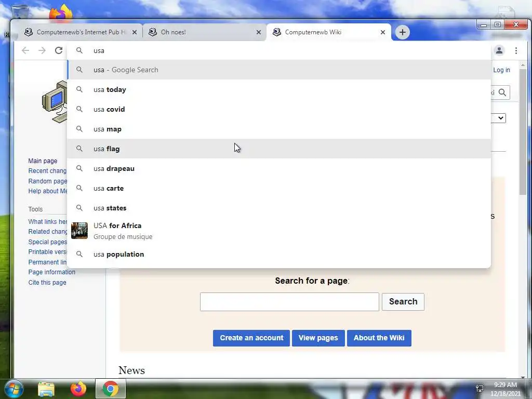Screen dimensions: 532x399
Task: Expand the dropdown below the wiki search
Action: click(x=500, y=118)
